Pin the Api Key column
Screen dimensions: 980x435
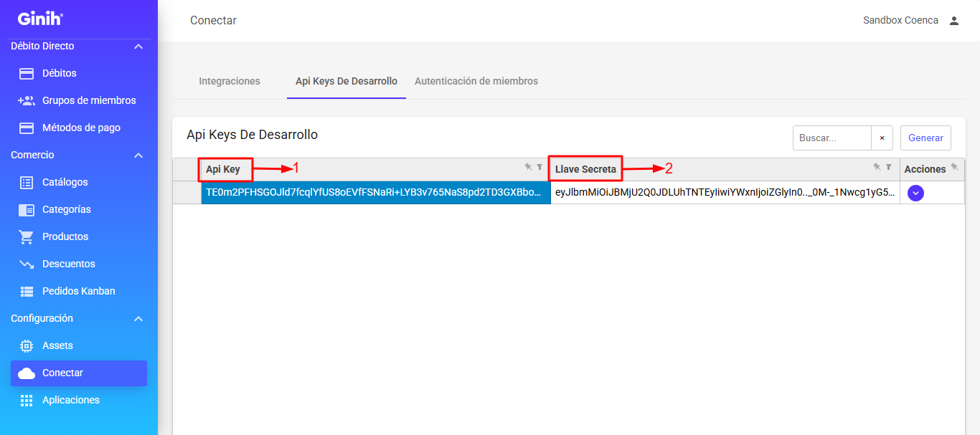[x=528, y=166]
